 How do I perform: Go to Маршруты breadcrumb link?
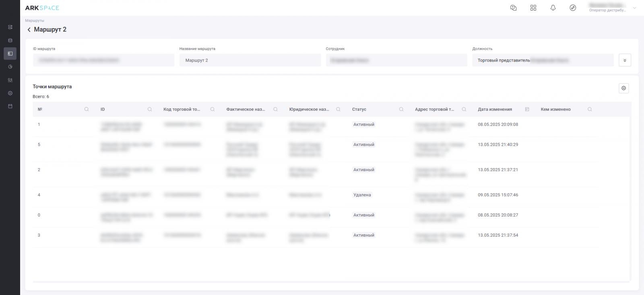tap(35, 21)
